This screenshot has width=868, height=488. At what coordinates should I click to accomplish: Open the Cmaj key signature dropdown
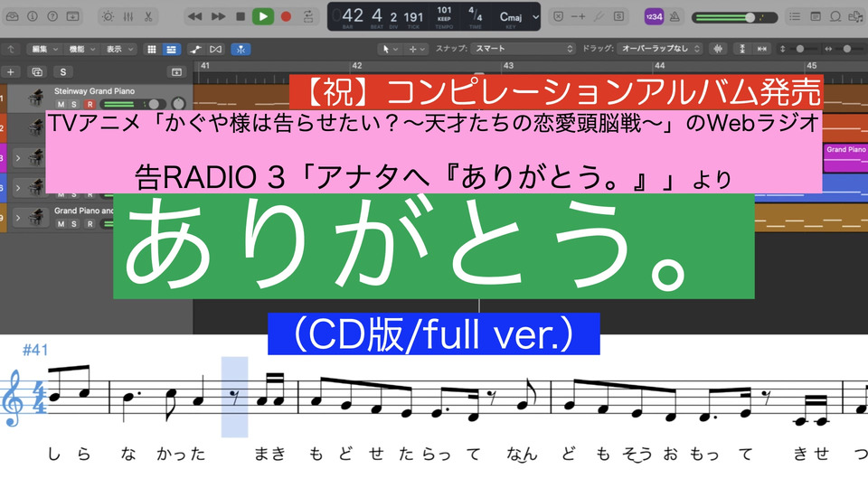point(519,17)
